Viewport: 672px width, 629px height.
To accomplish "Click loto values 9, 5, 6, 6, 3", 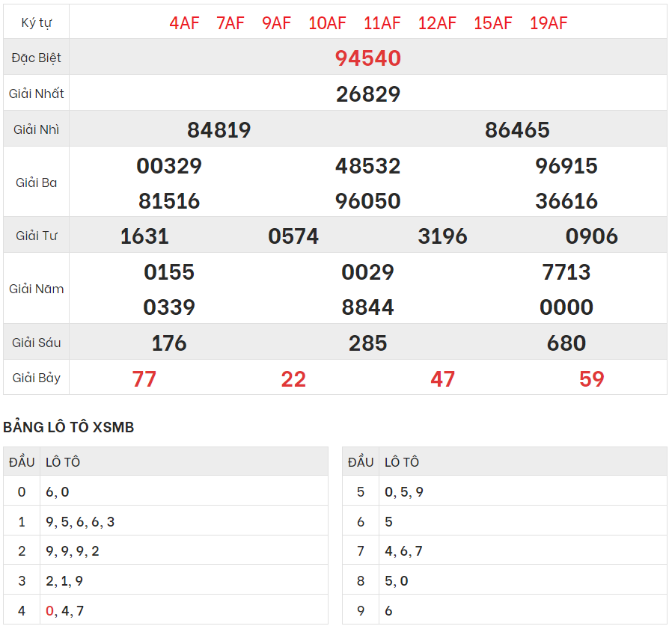I will pyautogui.click(x=80, y=522).
